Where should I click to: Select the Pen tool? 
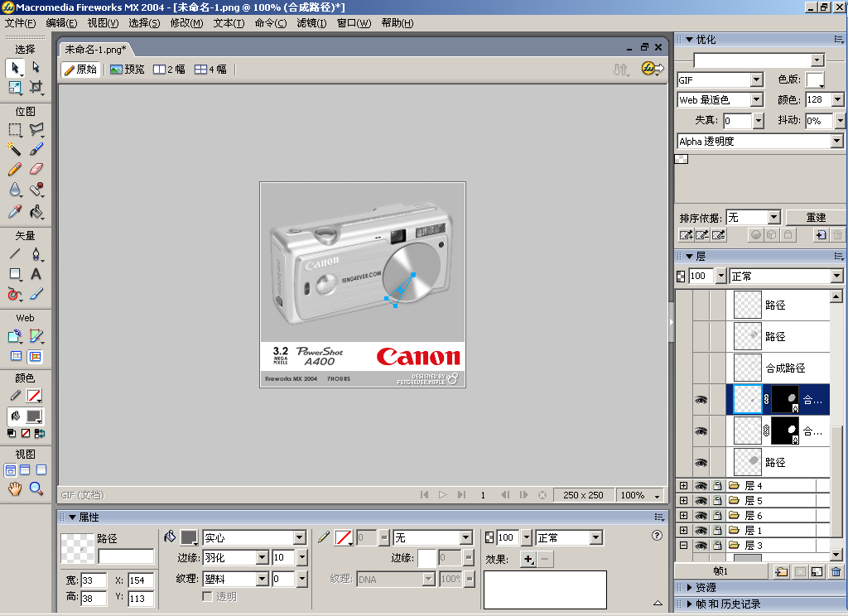coord(36,253)
